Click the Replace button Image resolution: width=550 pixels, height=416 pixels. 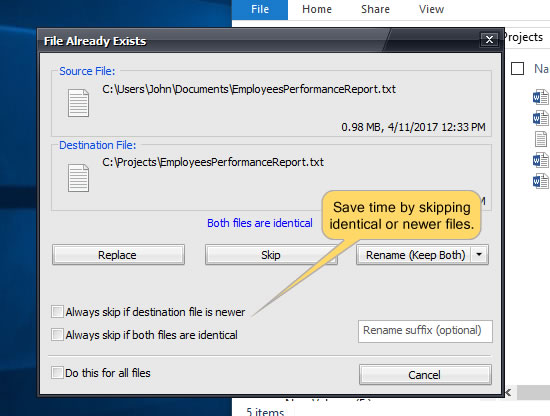click(118, 255)
